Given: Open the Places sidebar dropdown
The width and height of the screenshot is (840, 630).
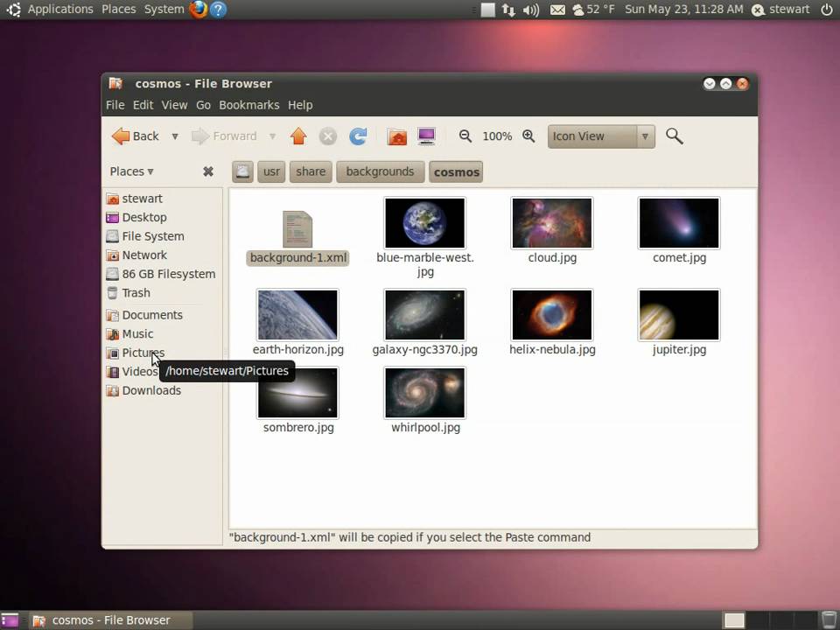Looking at the screenshot, I should tap(129, 171).
